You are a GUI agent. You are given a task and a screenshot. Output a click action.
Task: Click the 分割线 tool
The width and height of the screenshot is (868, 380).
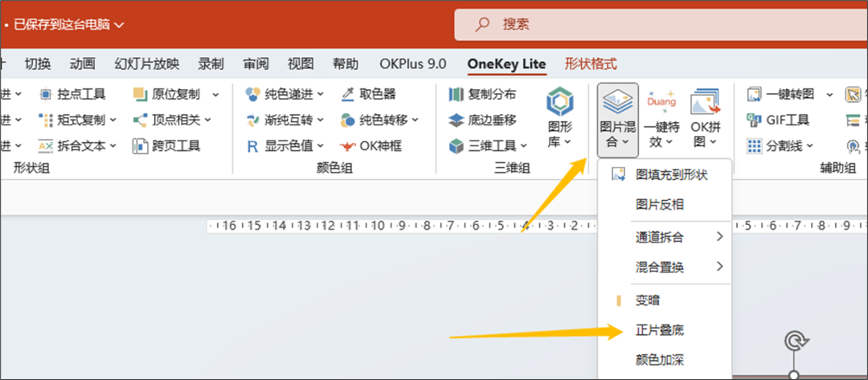[780, 145]
